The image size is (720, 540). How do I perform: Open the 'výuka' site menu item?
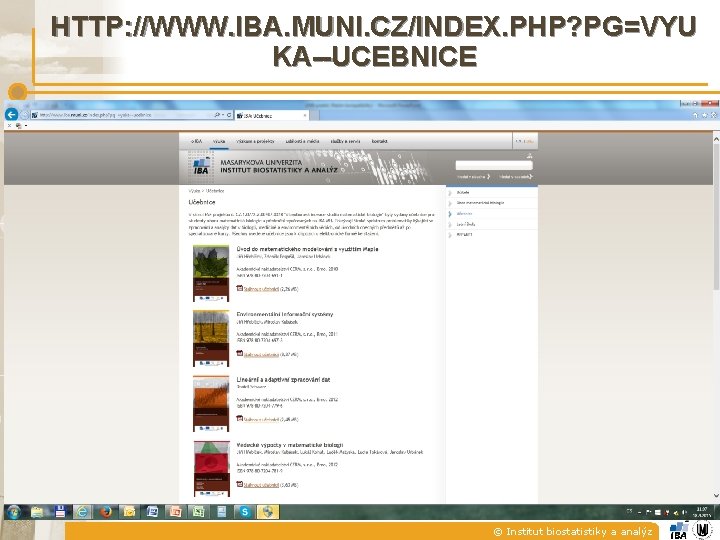(x=219, y=141)
